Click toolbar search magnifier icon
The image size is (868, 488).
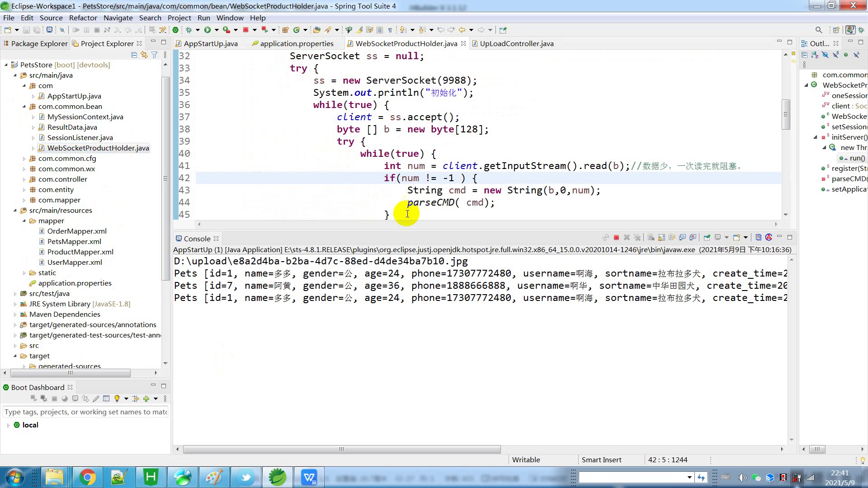[818, 30]
